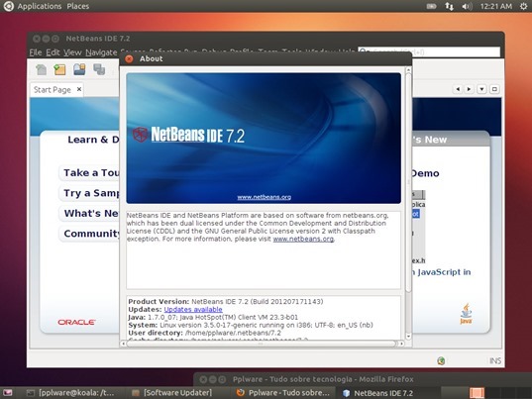Screen dimensions: 532x399
Task: Click the Ubuntu logo icon in top panel
Action: click(x=8, y=6)
